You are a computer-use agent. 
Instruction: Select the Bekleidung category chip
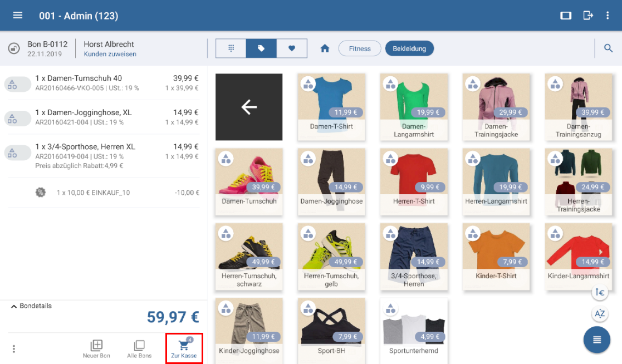click(x=409, y=48)
